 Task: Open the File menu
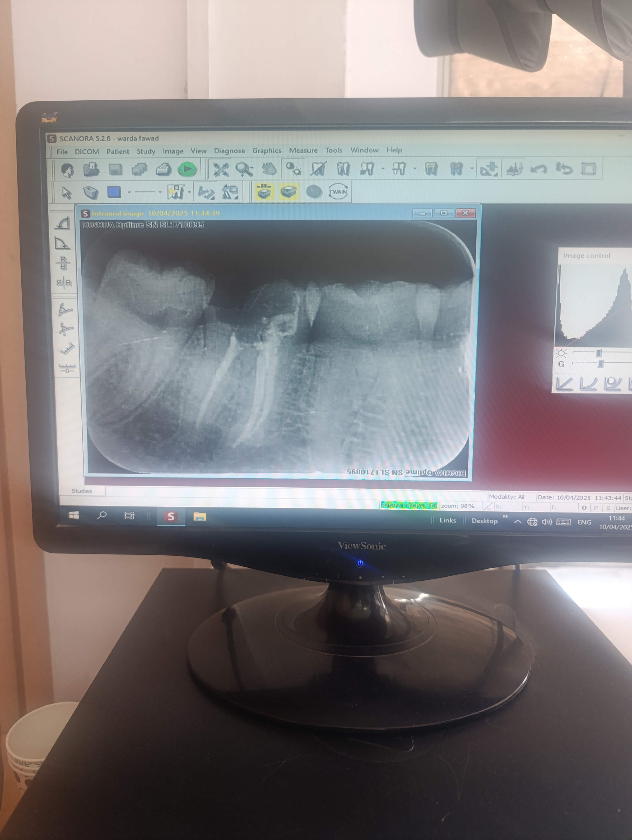tap(62, 152)
